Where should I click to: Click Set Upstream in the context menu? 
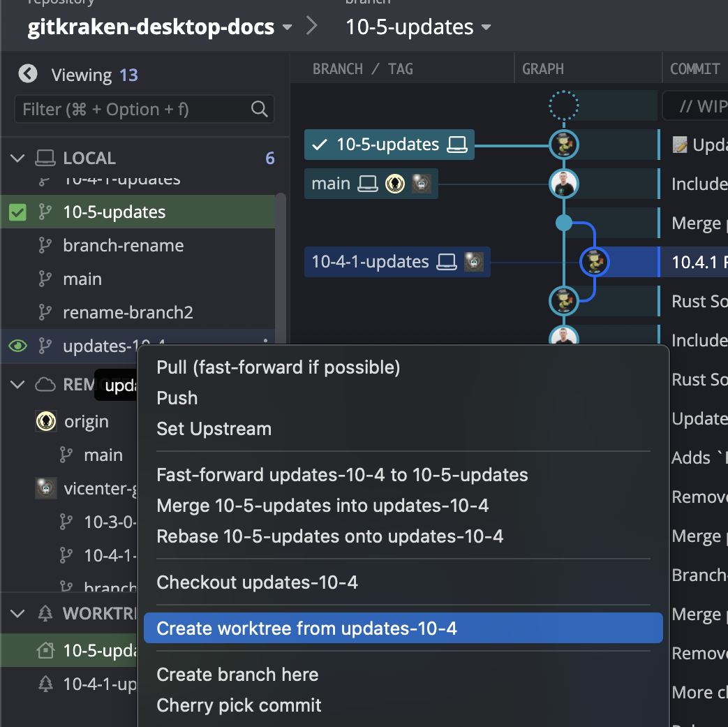click(x=214, y=428)
